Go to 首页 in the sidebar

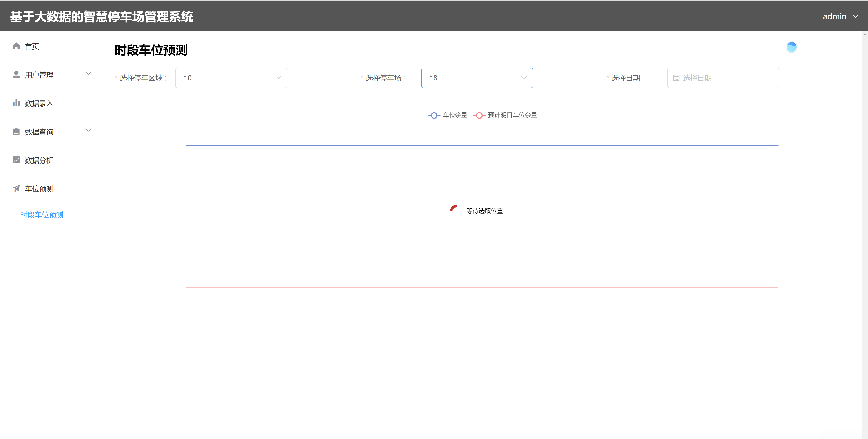coord(32,47)
